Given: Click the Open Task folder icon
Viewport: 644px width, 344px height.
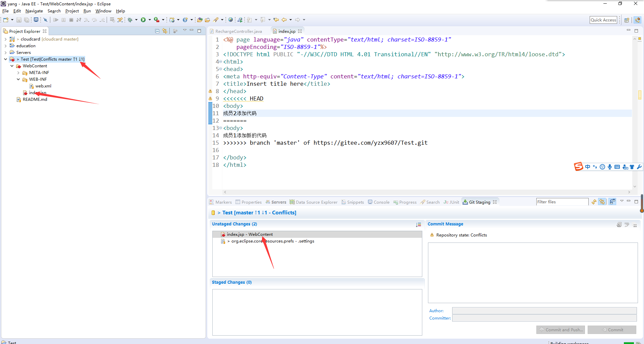Looking at the screenshot, I should [207, 20].
